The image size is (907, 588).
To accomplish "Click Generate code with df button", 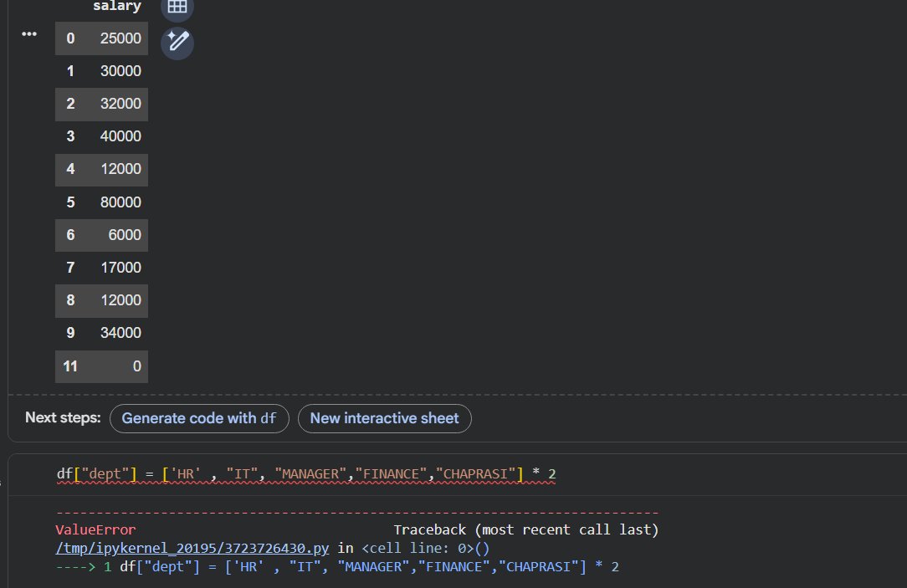I will (x=199, y=418).
